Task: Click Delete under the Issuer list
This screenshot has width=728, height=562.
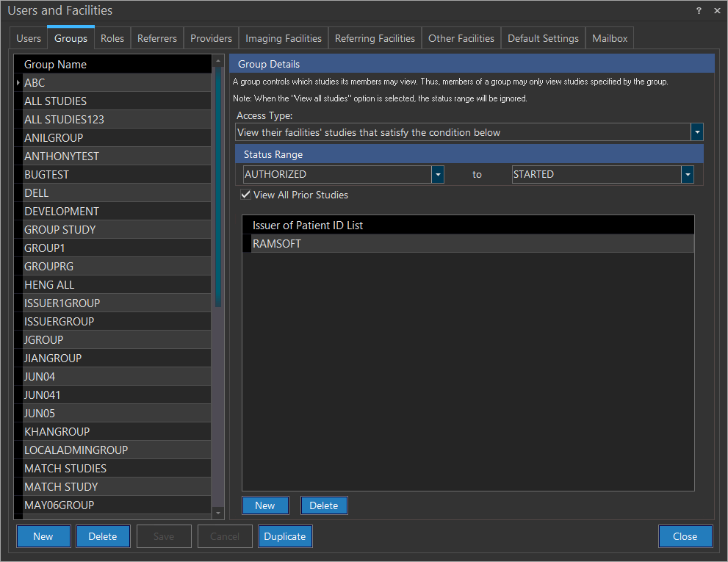Action: click(x=323, y=505)
